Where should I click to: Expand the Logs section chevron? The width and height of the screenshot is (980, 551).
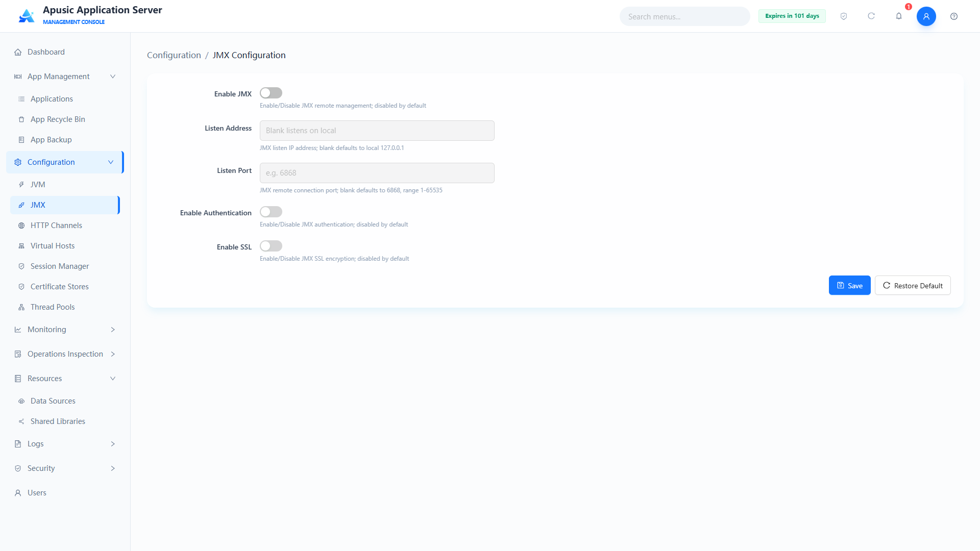tap(113, 444)
